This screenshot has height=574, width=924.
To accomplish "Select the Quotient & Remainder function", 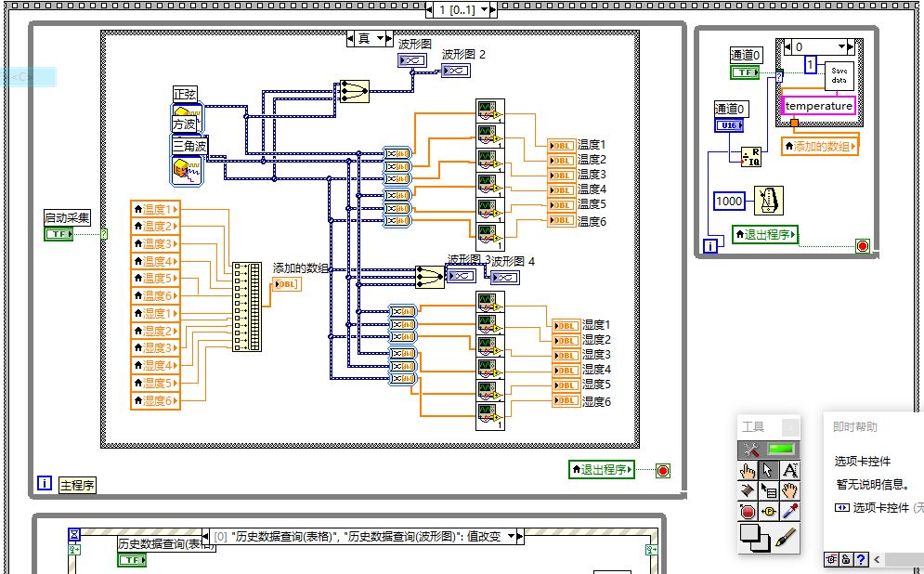I will coord(750,157).
